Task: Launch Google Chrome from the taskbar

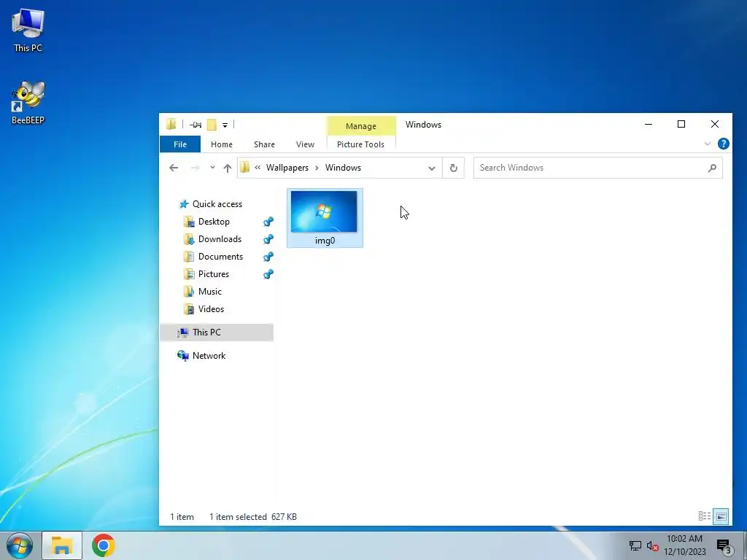Action: [104, 545]
